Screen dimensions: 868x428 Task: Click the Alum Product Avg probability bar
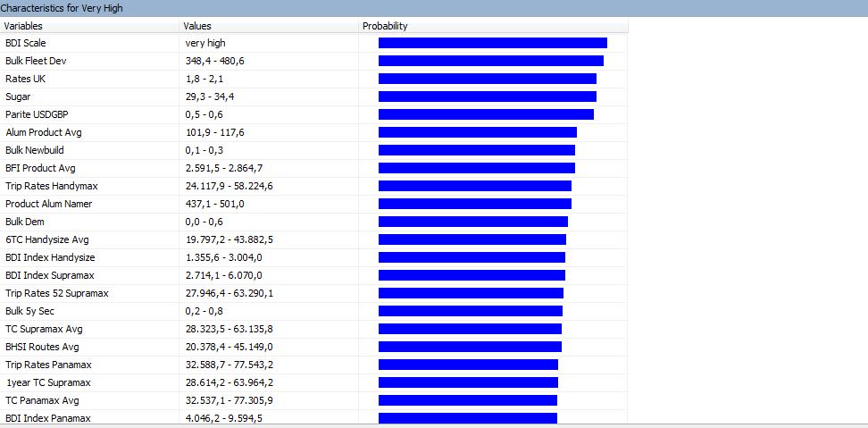click(x=477, y=132)
